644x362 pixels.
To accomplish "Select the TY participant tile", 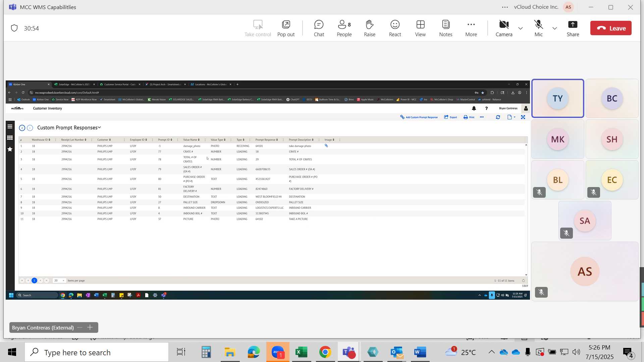I will tap(557, 98).
